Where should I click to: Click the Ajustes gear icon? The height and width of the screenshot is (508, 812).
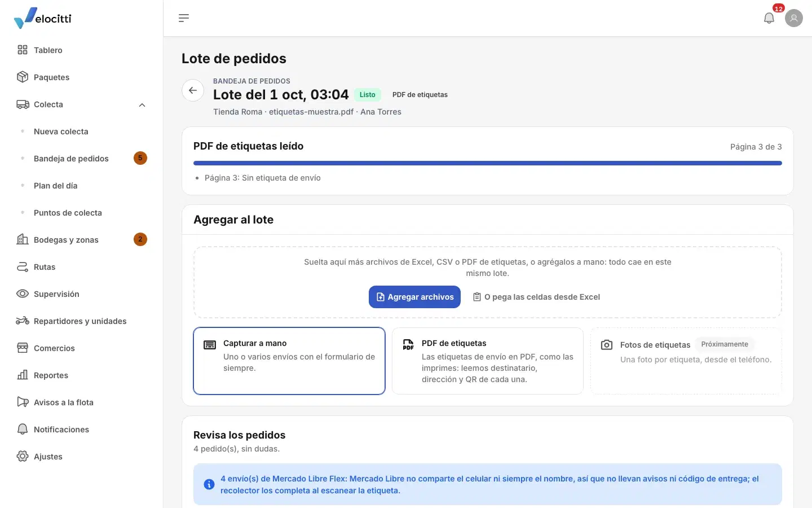click(23, 456)
